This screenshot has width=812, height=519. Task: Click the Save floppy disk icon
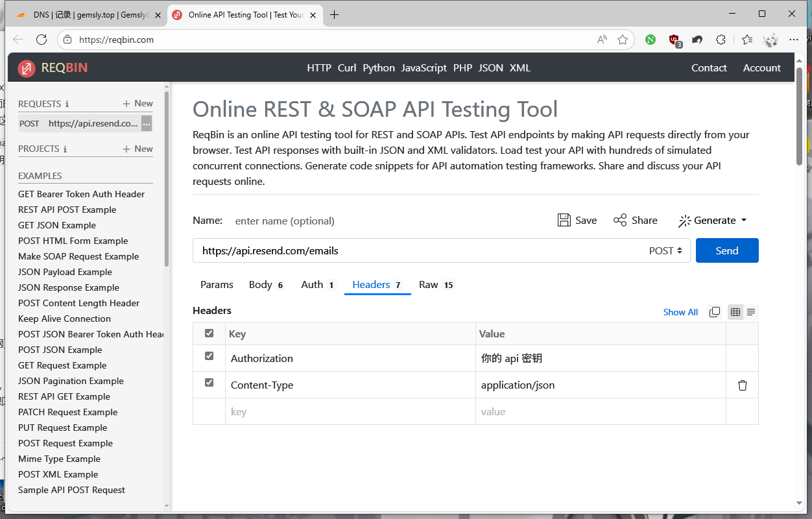point(564,221)
